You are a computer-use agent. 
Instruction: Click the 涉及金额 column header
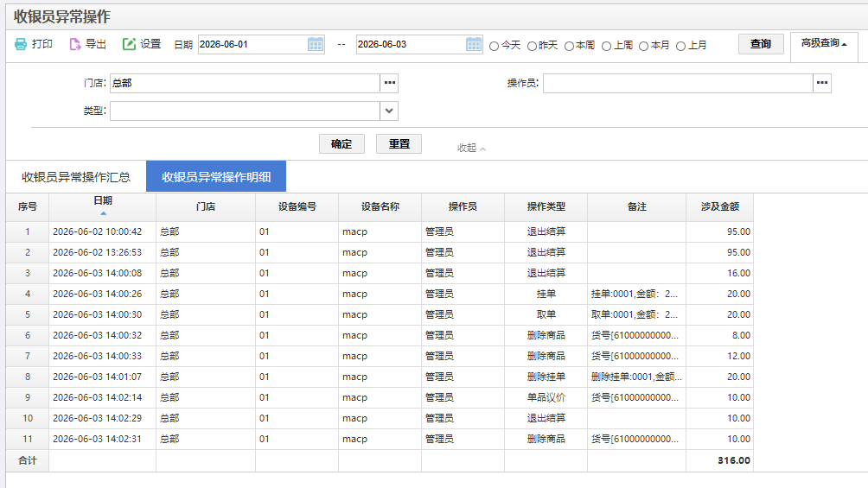point(719,207)
